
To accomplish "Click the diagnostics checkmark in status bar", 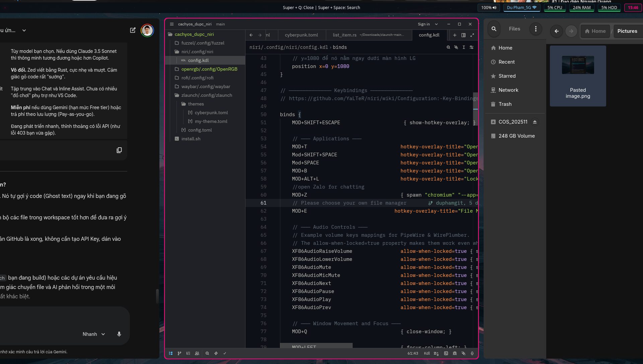I will click(x=225, y=353).
